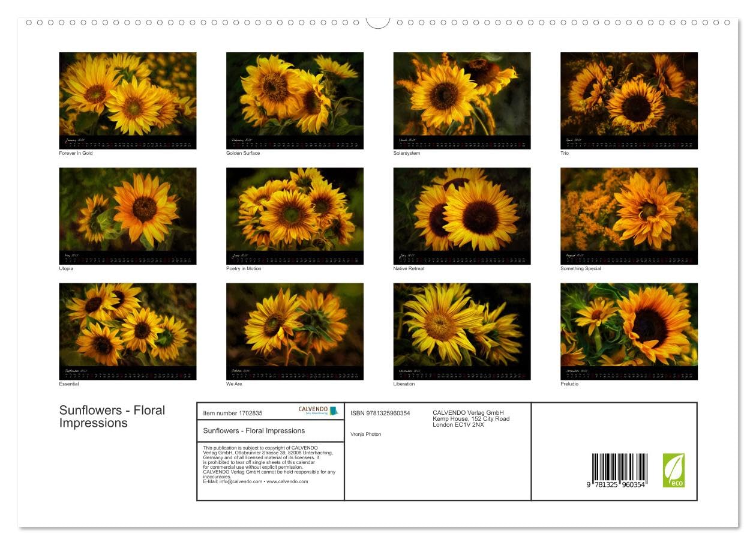Click the CALVENDO logo icon
This screenshot has width=756, height=545.
click(x=319, y=411)
